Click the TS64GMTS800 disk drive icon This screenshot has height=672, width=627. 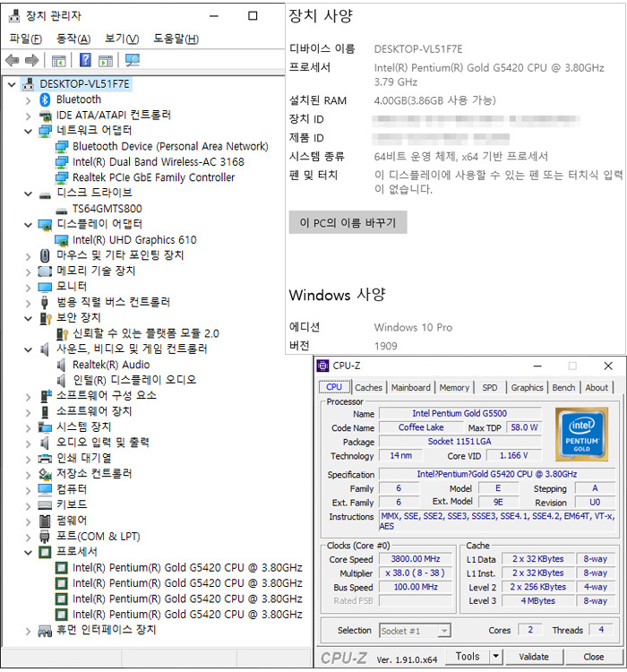pyautogui.click(x=61, y=210)
